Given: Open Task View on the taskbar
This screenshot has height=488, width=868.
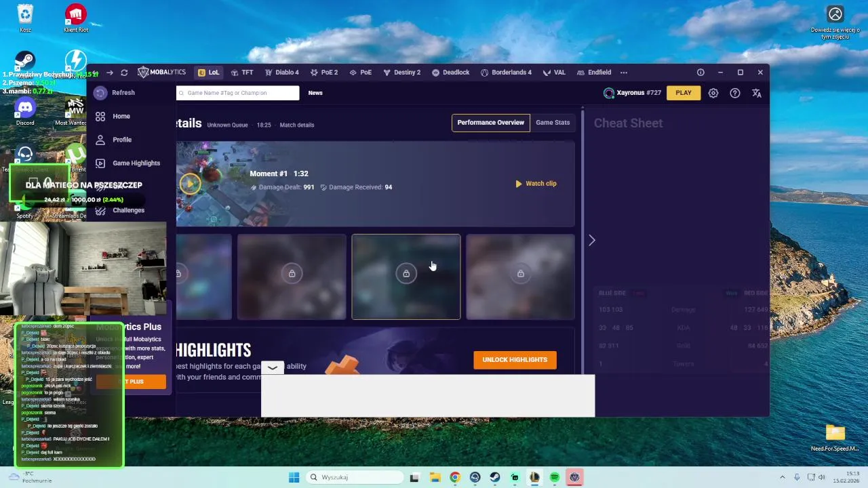Looking at the screenshot, I should coord(414,477).
